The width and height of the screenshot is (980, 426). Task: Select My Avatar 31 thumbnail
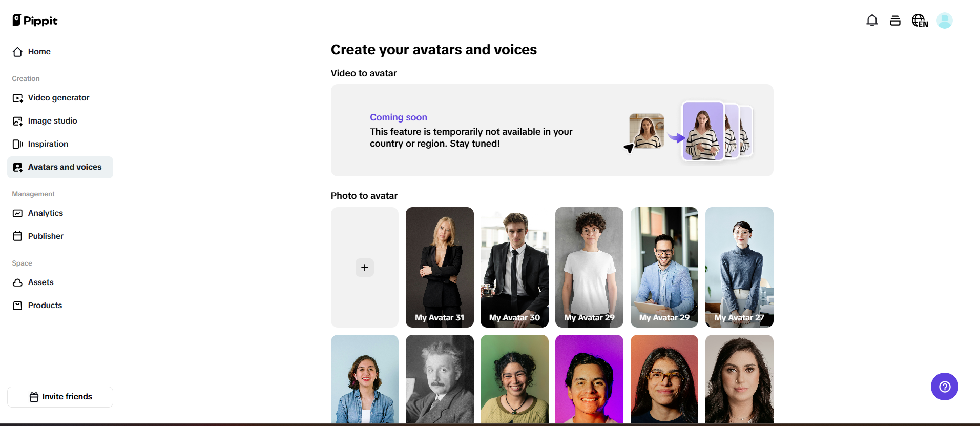pos(440,267)
